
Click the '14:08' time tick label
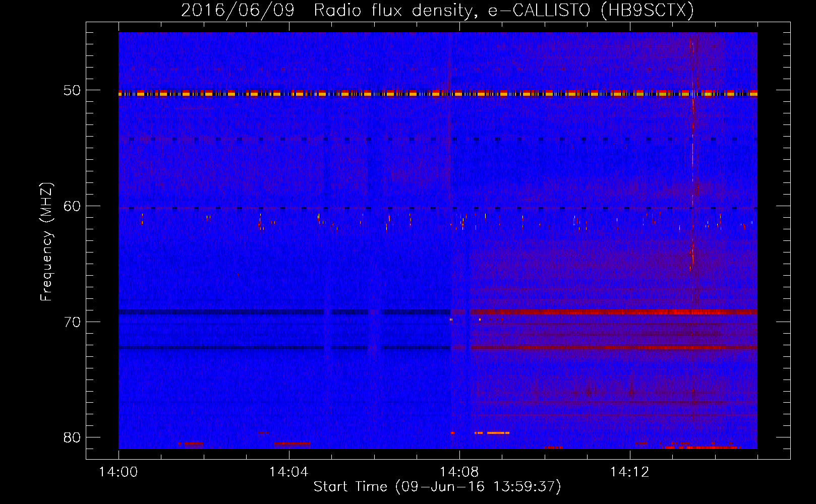pos(459,472)
